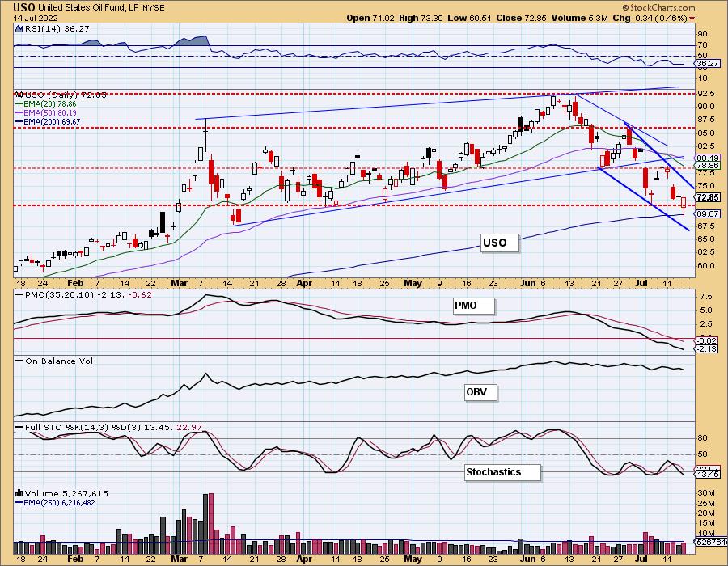Click the EMA(50) 80.19 legend entry
The image size is (728, 566).
click(46, 112)
